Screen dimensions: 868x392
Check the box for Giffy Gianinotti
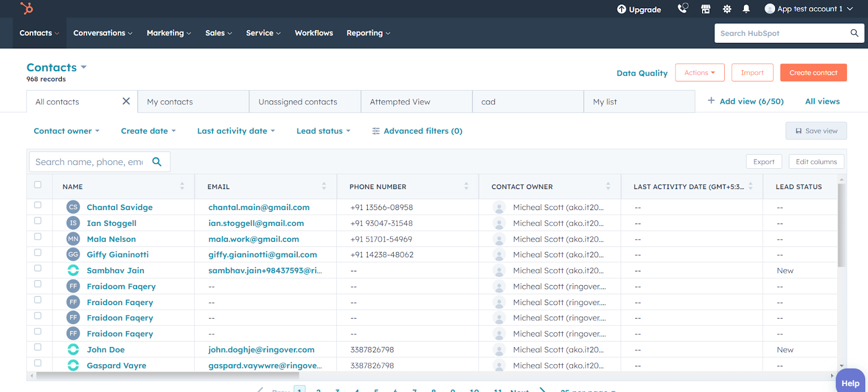(38, 252)
